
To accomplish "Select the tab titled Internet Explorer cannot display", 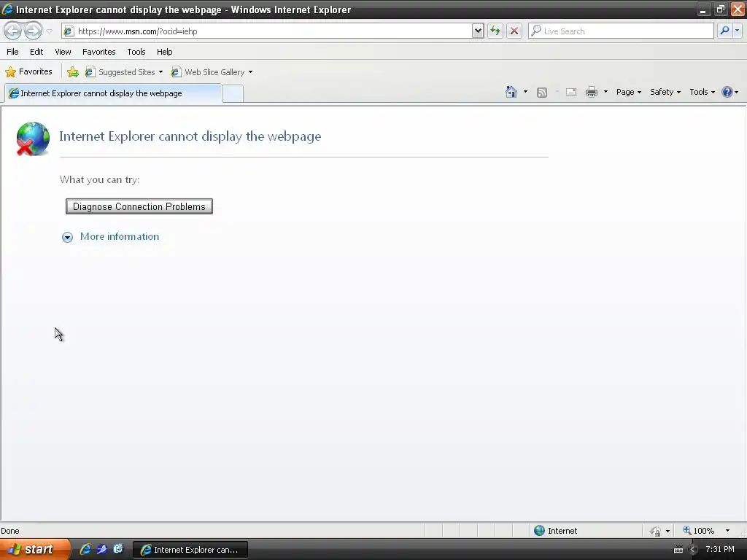I will [113, 93].
